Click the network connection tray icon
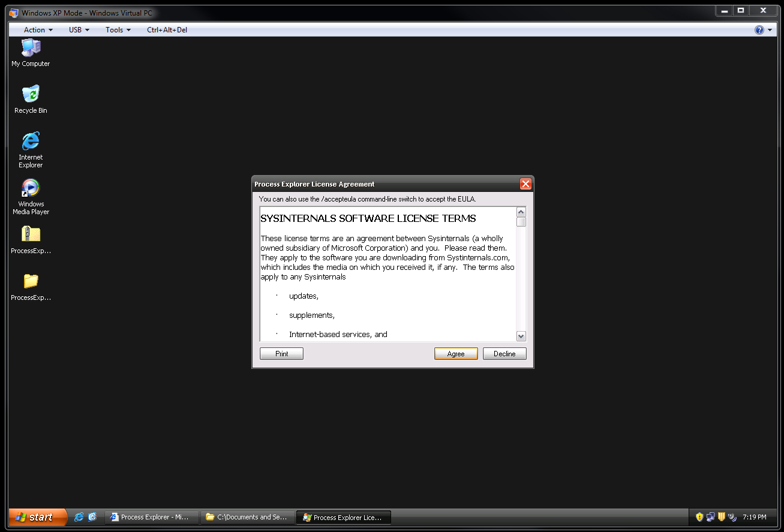The width and height of the screenshot is (784, 532). coord(710,517)
